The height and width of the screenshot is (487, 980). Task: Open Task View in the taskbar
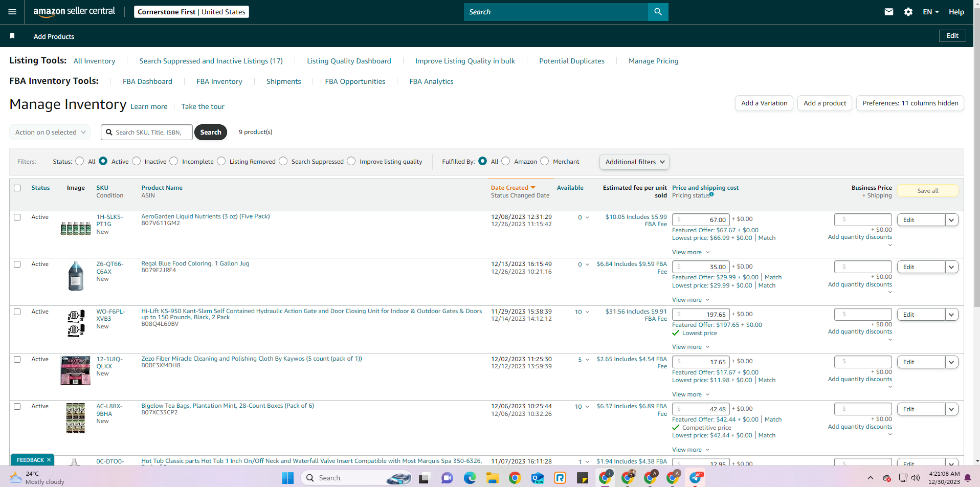[424, 478]
